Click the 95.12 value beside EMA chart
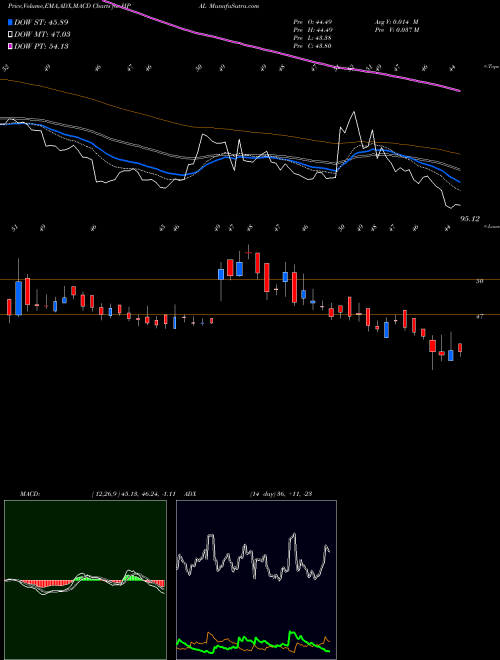Image resolution: width=500 pixels, height=660 pixels. point(470,219)
